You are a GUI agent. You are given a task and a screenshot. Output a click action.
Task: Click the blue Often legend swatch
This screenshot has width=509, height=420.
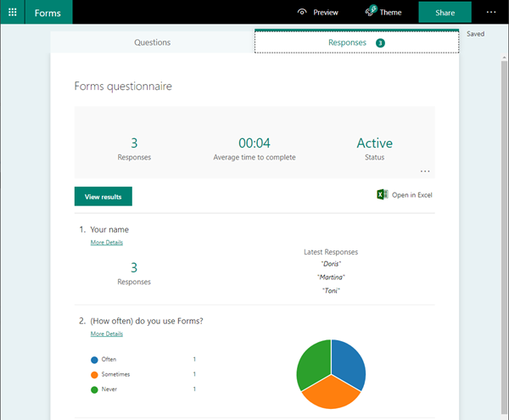click(94, 360)
